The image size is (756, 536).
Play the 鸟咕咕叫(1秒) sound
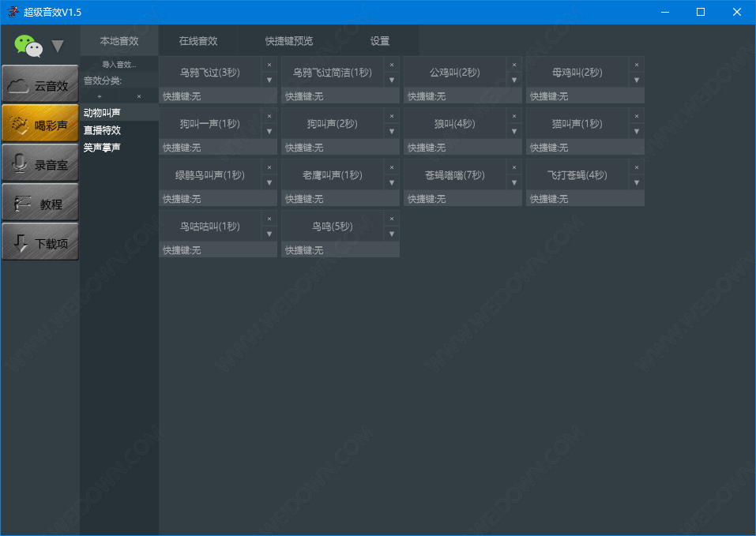pyautogui.click(x=210, y=227)
